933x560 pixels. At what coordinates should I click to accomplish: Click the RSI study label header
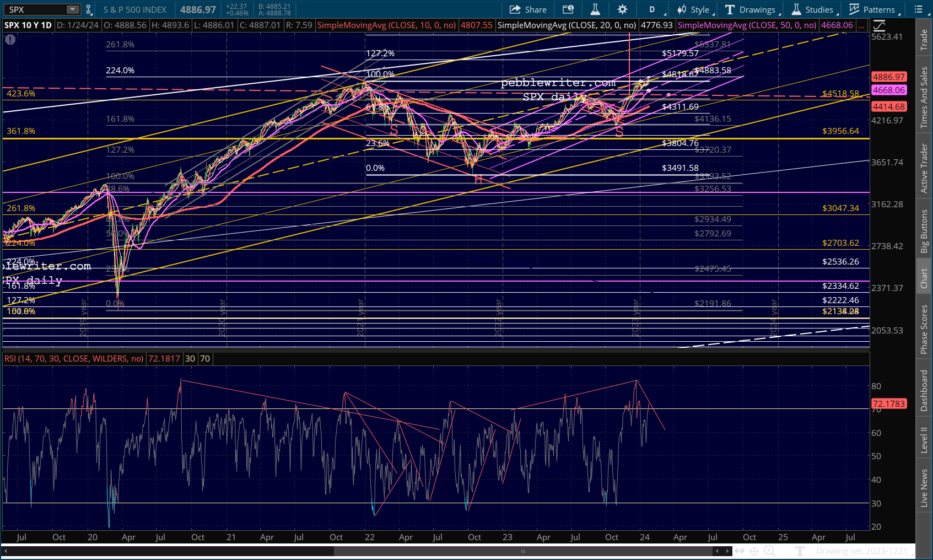[x=74, y=359]
